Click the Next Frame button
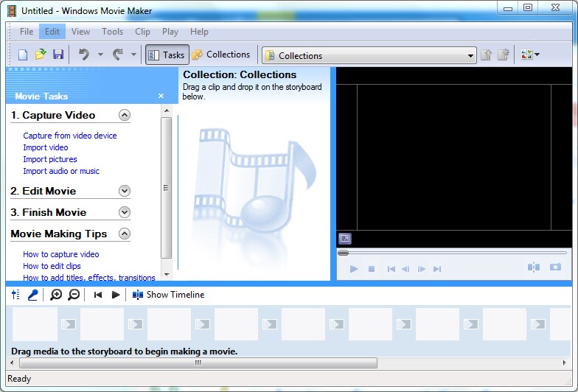Viewport: 578px width, 392px height. pyautogui.click(x=422, y=269)
